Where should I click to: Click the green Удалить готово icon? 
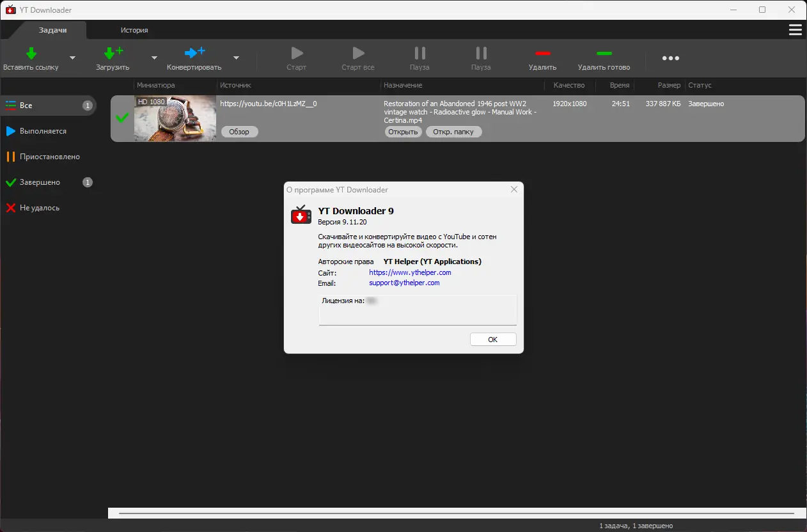click(604, 53)
